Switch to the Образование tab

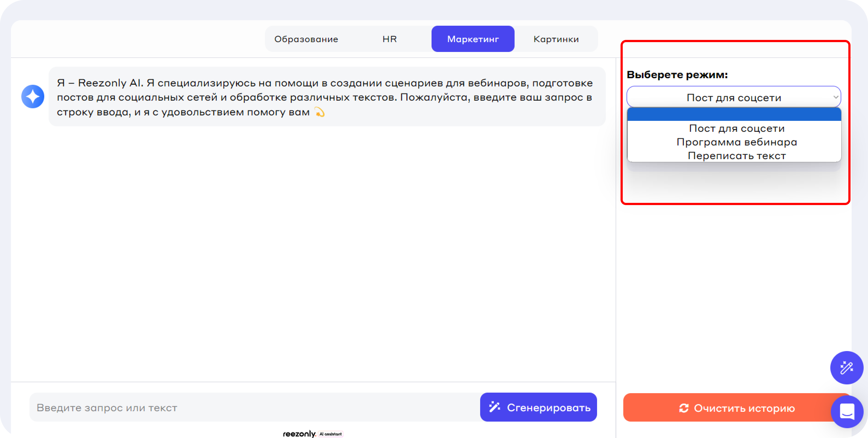pos(306,39)
